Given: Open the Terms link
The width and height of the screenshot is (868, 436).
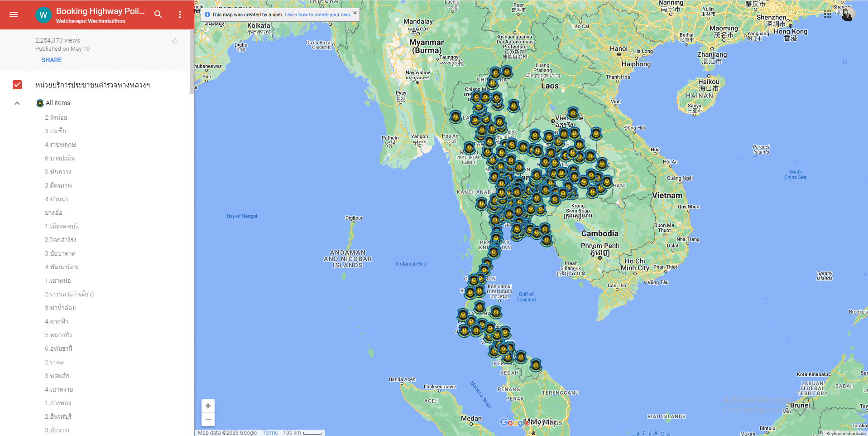Looking at the screenshot, I should coord(270,433).
